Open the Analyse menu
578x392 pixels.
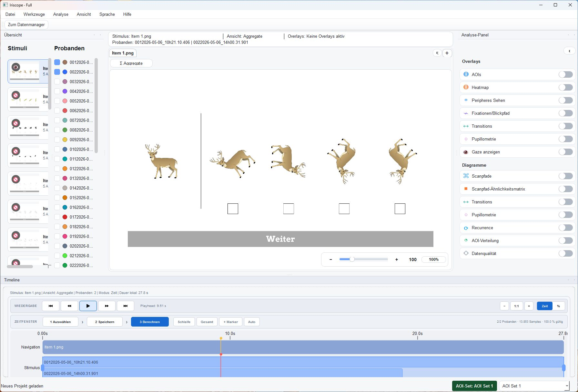[61, 14]
